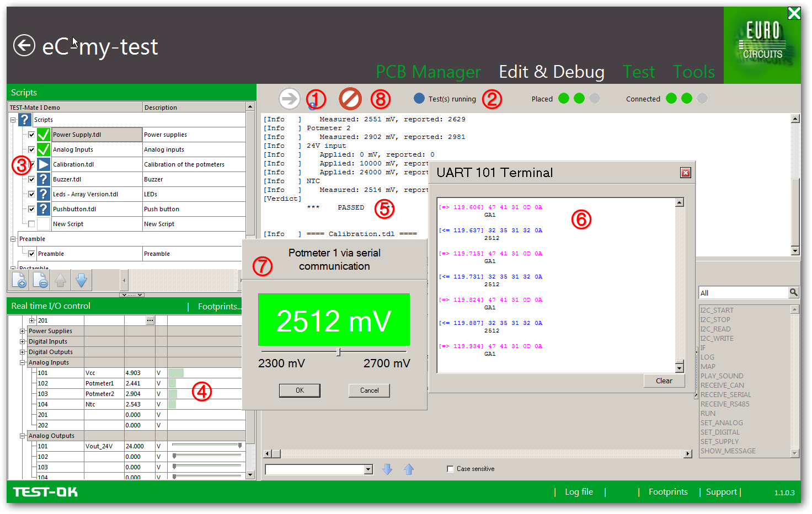Image resolution: width=812 pixels, height=514 pixels.
Task: Click the run/next arrow button above the log
Action: coord(289,99)
